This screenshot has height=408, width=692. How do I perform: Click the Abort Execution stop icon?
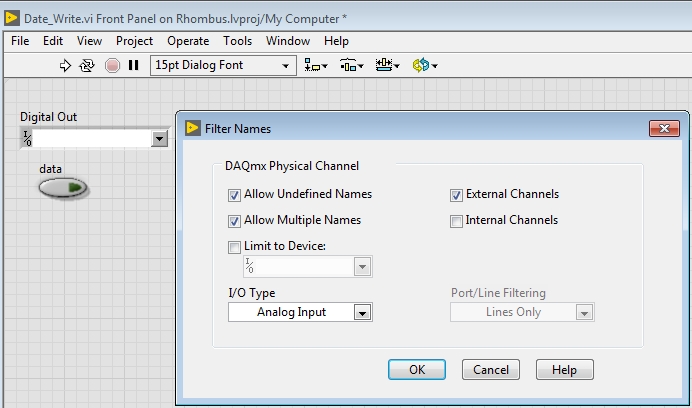click(112, 65)
